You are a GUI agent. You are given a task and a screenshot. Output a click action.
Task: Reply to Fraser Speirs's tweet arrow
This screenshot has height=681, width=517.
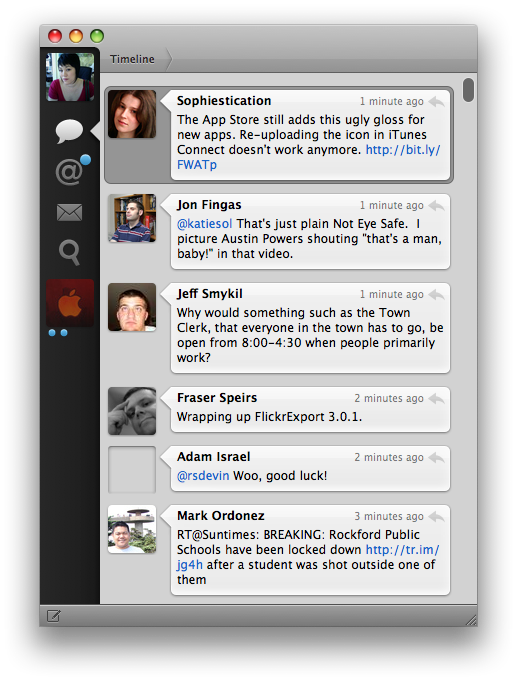[436, 398]
